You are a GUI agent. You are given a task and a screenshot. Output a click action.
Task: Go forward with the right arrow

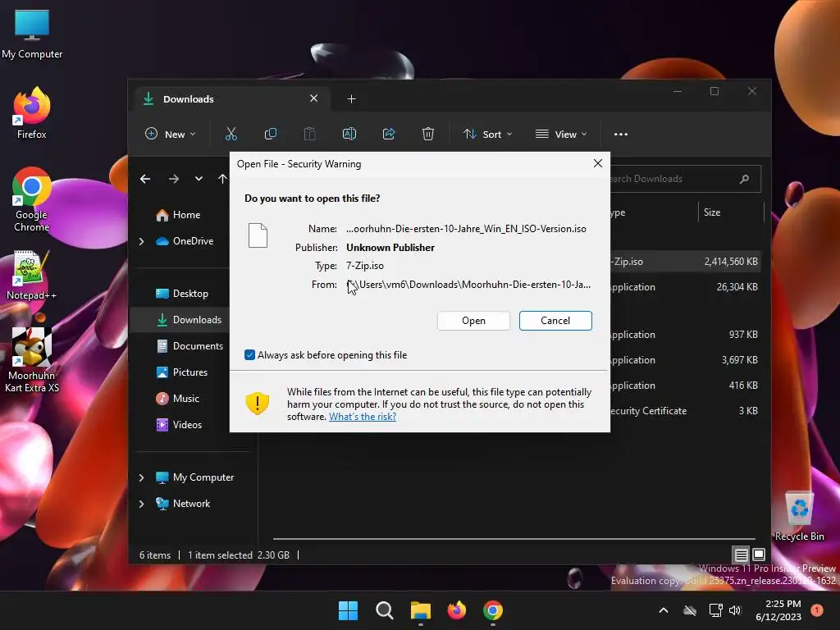click(x=174, y=179)
